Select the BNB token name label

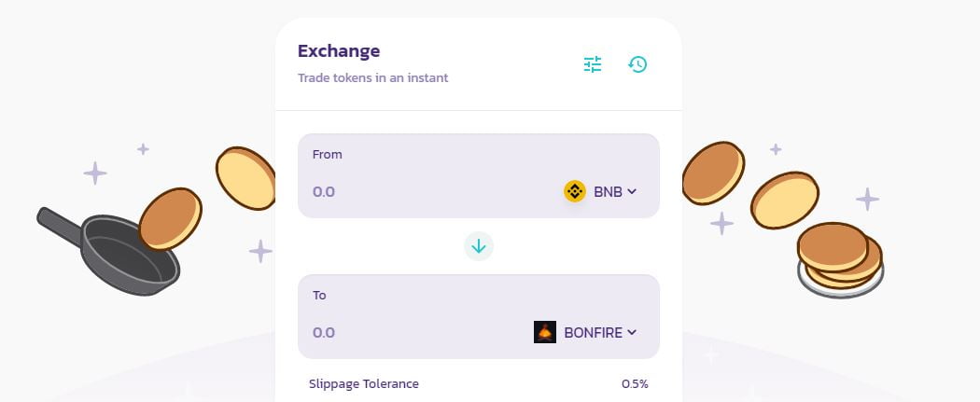[607, 191]
